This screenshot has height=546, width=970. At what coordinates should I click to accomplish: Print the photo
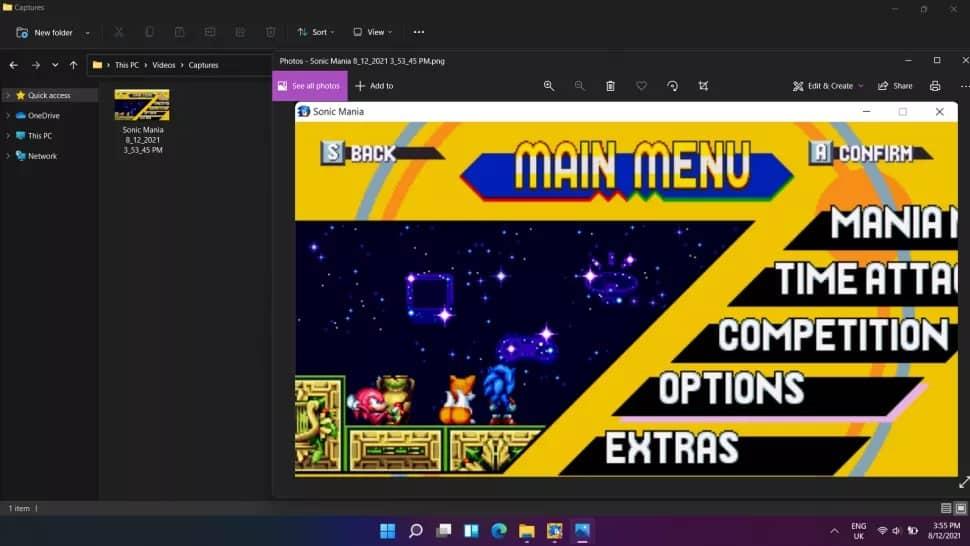coord(935,86)
